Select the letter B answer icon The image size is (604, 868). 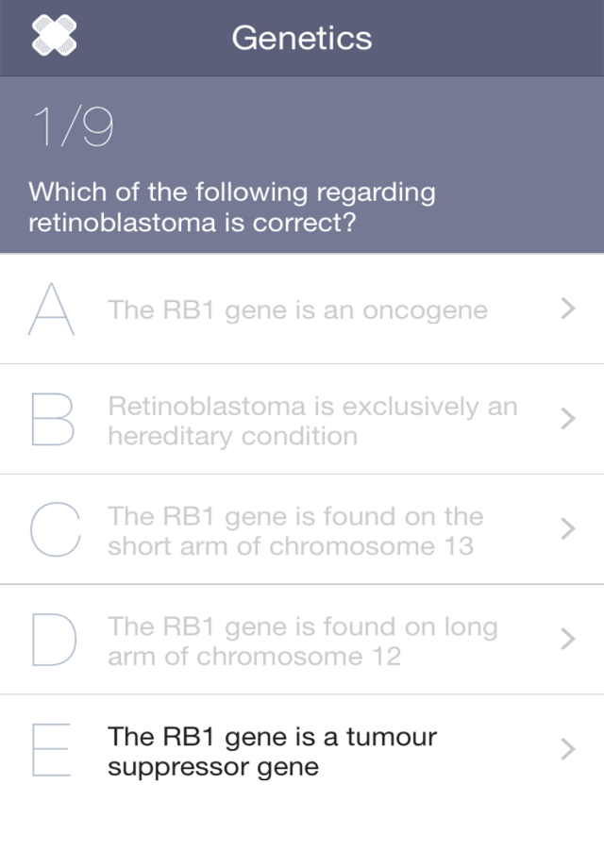pyautogui.click(x=52, y=420)
